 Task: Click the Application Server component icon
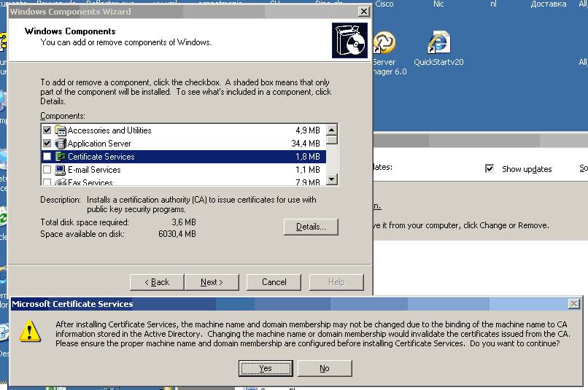pos(61,144)
